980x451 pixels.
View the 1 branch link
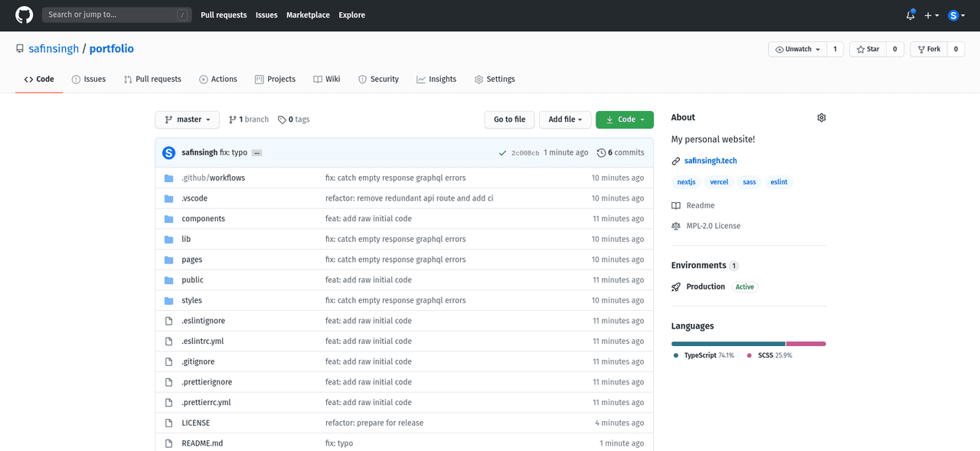pos(249,119)
